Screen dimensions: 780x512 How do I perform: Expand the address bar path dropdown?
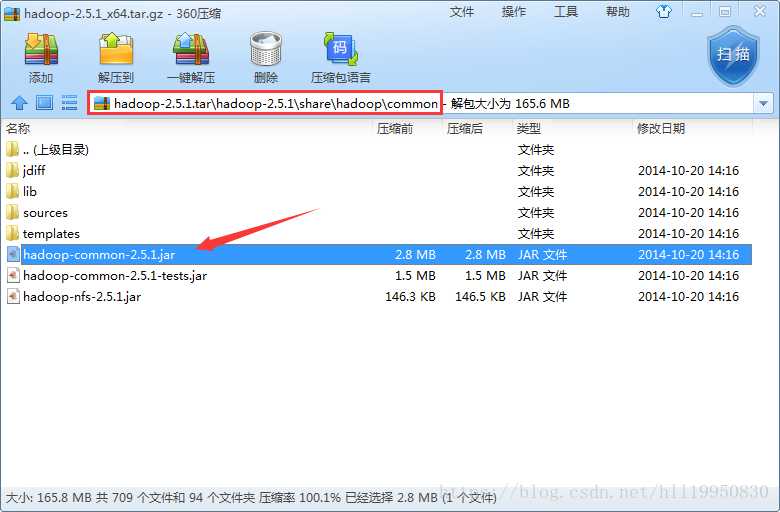coord(763,104)
